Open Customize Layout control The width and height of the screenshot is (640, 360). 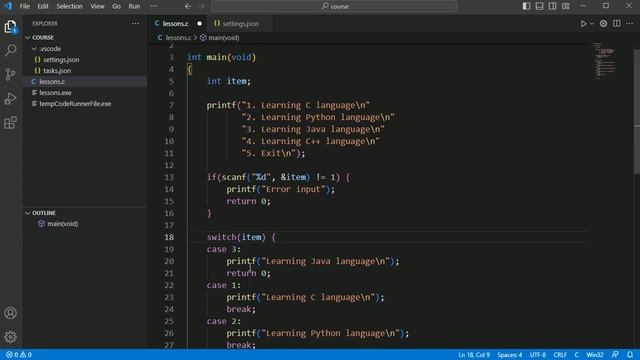pos(566,6)
